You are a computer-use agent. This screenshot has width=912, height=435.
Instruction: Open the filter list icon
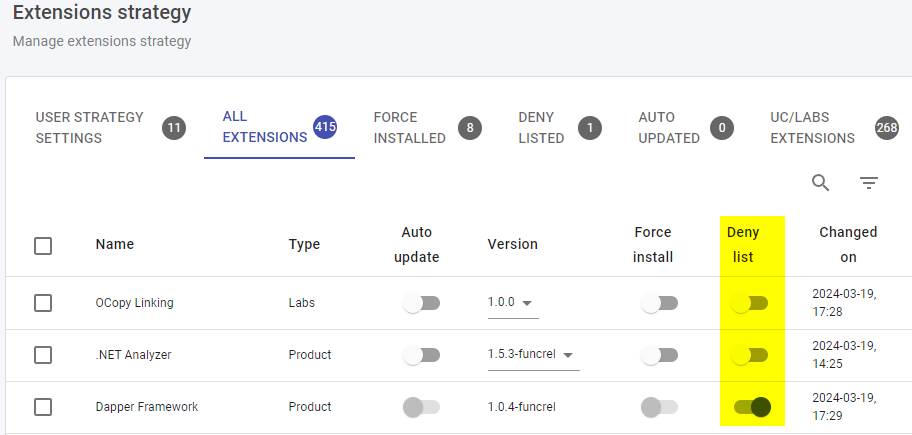point(869,183)
